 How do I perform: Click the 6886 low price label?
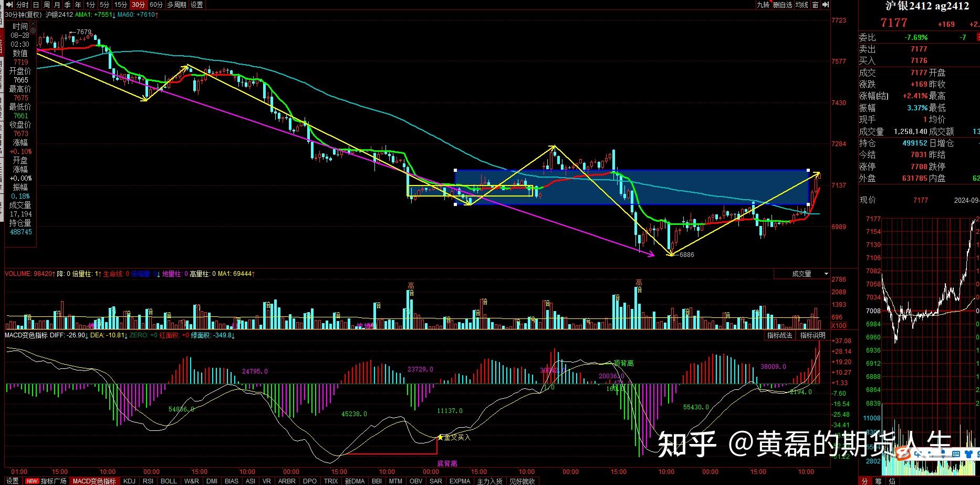[686, 255]
